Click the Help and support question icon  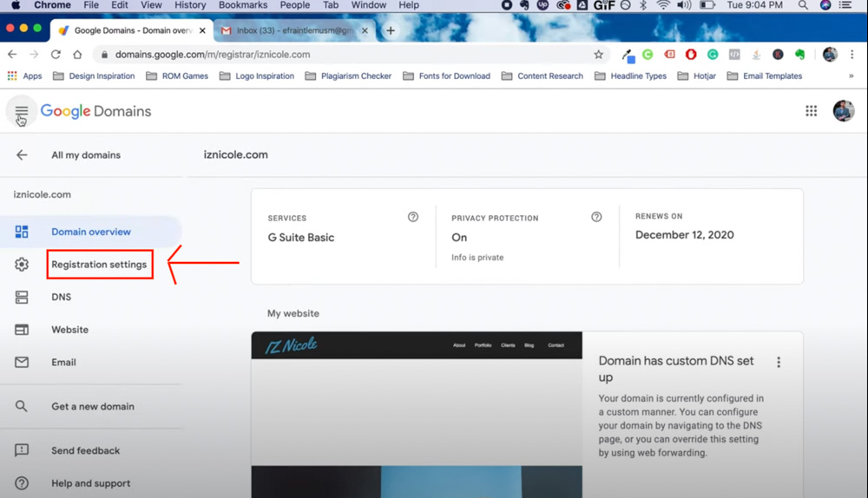(x=22, y=483)
